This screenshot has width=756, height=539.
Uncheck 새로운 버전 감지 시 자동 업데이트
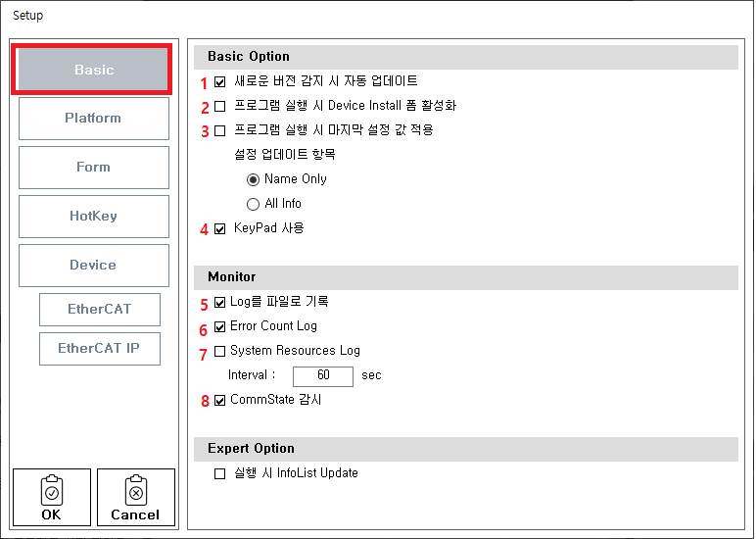(x=219, y=81)
